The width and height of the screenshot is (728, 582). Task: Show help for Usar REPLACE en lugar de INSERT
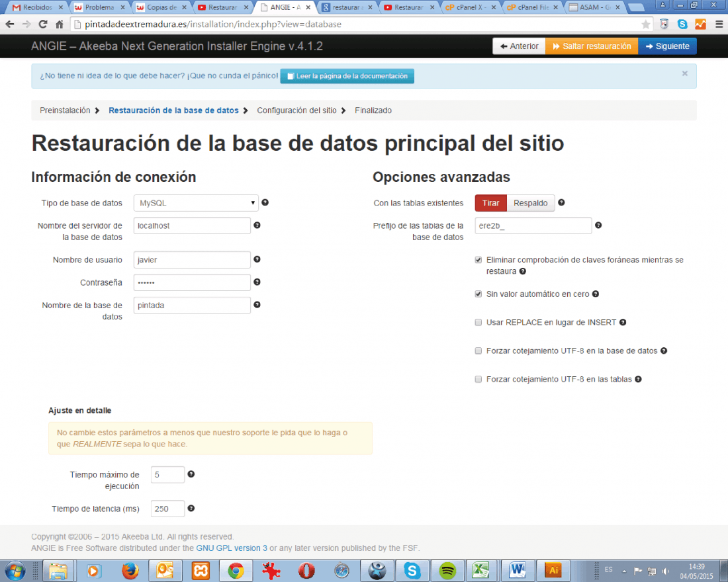coord(623,322)
